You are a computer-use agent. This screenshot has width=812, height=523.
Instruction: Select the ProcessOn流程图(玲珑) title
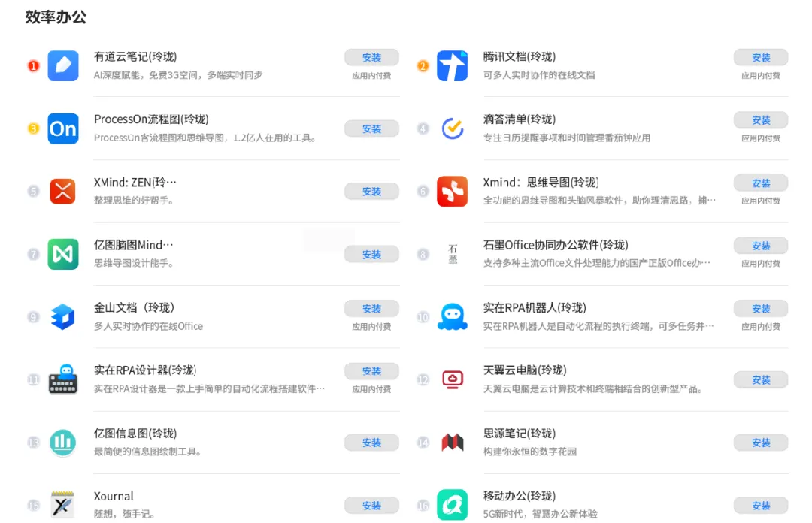[151, 119]
